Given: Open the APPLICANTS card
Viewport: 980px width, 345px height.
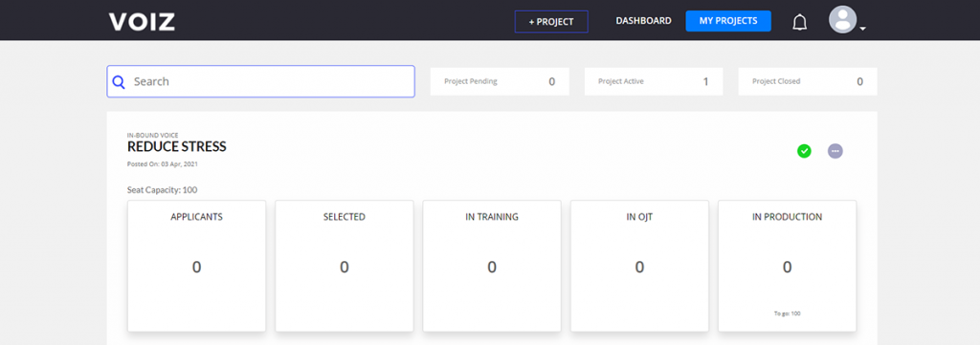Looking at the screenshot, I should click(197, 266).
